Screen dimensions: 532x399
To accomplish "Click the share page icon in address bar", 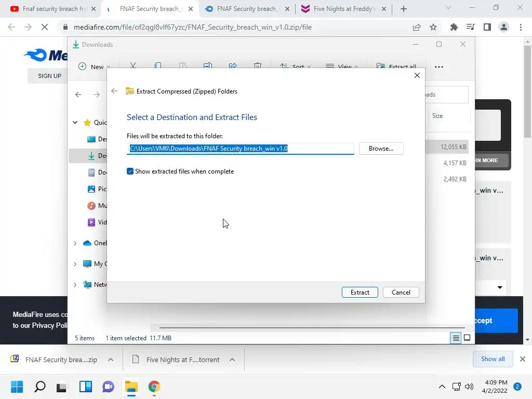I will click(x=417, y=27).
